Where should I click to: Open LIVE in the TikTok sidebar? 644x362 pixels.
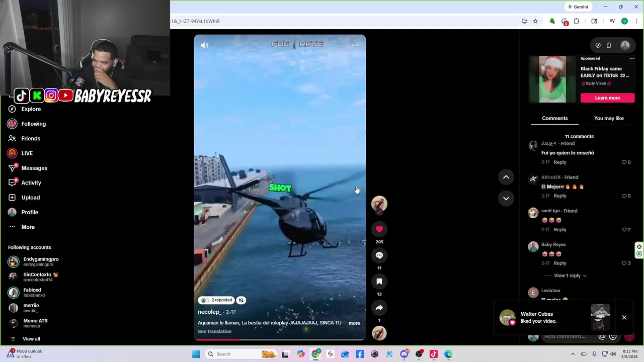point(27,153)
